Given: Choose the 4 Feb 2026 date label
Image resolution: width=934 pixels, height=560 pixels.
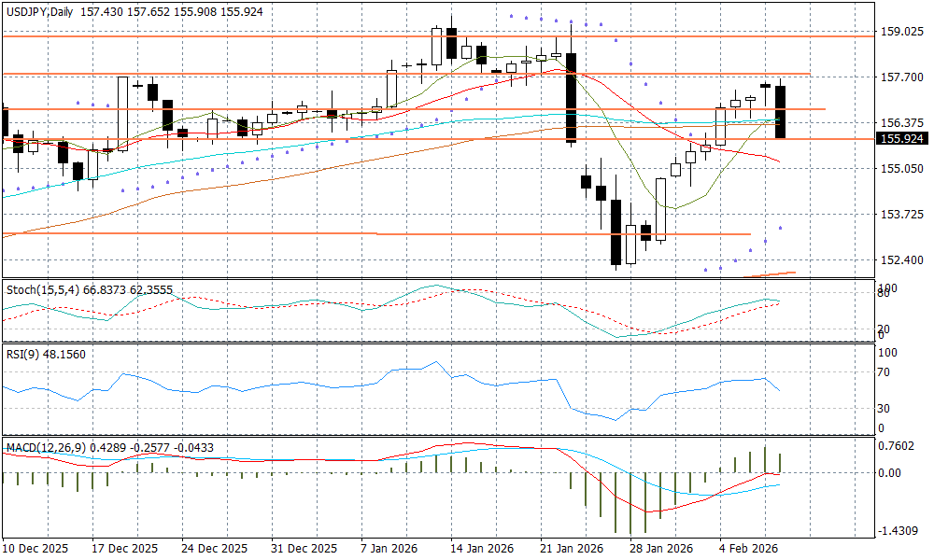Looking at the screenshot, I should click(747, 549).
